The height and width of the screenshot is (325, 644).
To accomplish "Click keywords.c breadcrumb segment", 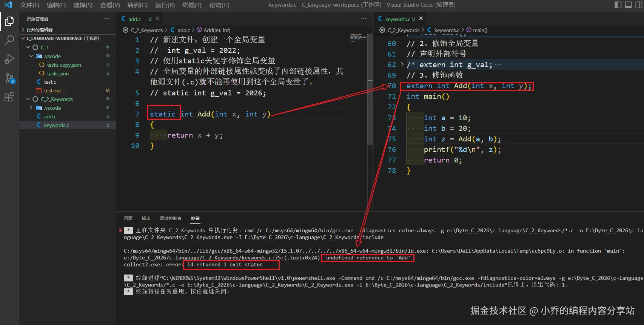I will 447,30.
